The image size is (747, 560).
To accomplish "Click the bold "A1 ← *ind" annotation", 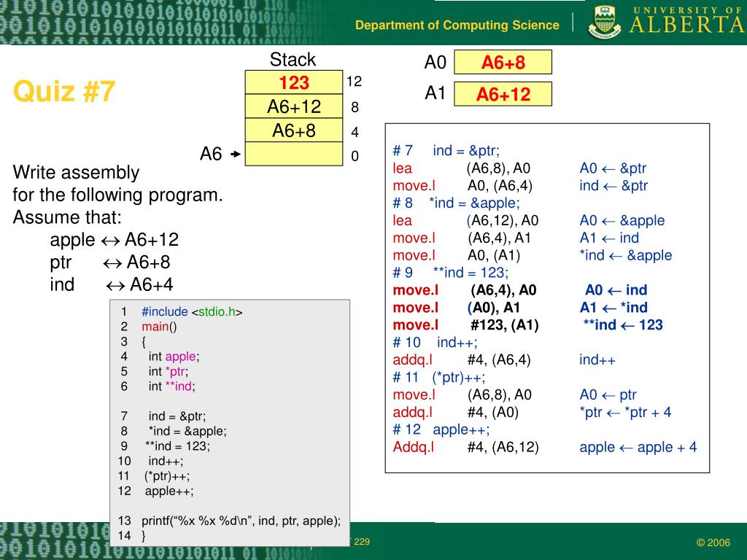I will tap(614, 308).
